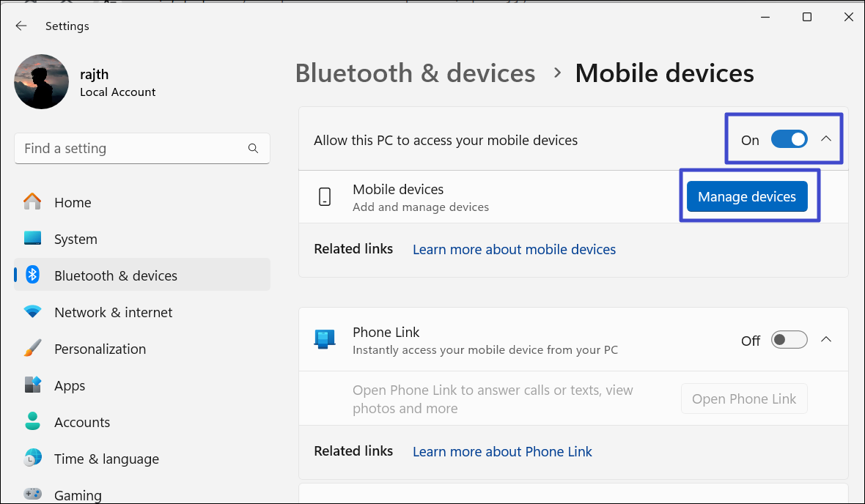This screenshot has height=504, width=865.
Task: Click the Apps sidebar icon
Action: (x=32, y=385)
